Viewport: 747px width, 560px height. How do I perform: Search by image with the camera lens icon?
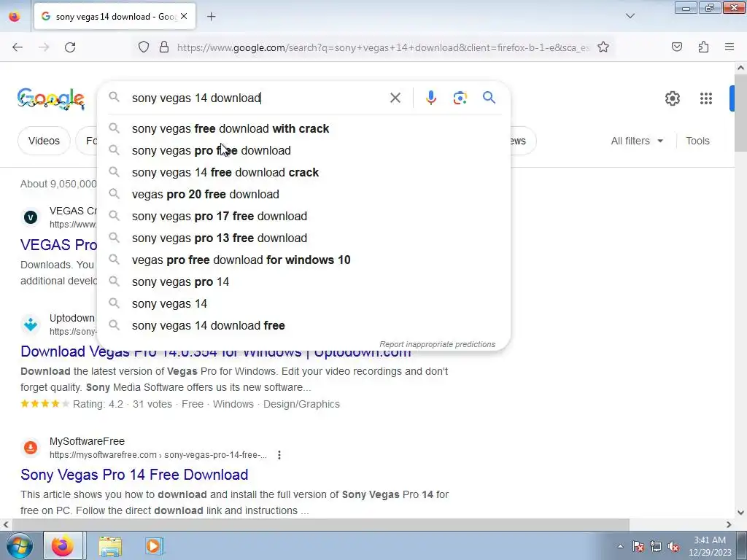tap(460, 98)
